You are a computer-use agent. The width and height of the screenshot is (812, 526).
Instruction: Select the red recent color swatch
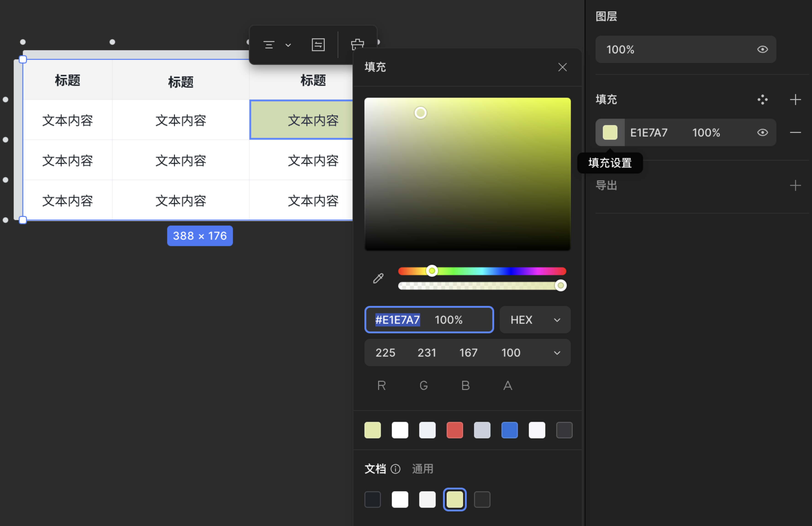[x=454, y=430]
